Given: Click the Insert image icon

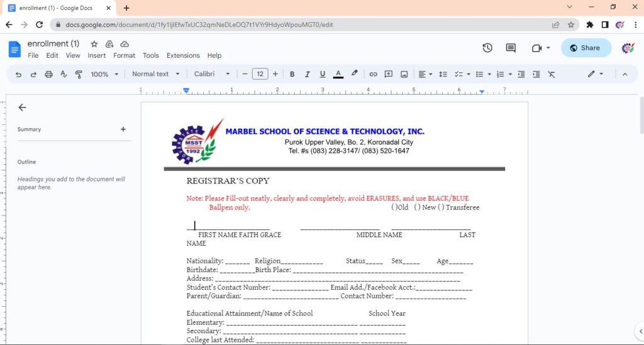Looking at the screenshot, I should [x=404, y=74].
